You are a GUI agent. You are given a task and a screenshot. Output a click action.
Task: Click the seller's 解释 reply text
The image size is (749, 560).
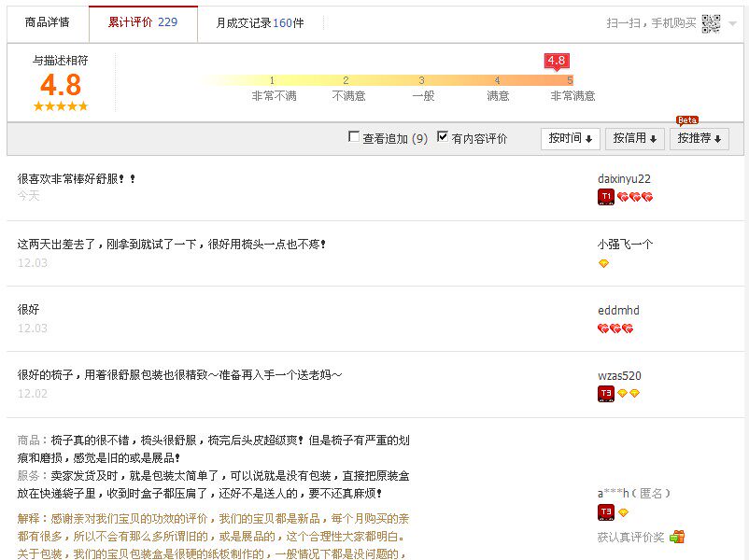click(213, 536)
